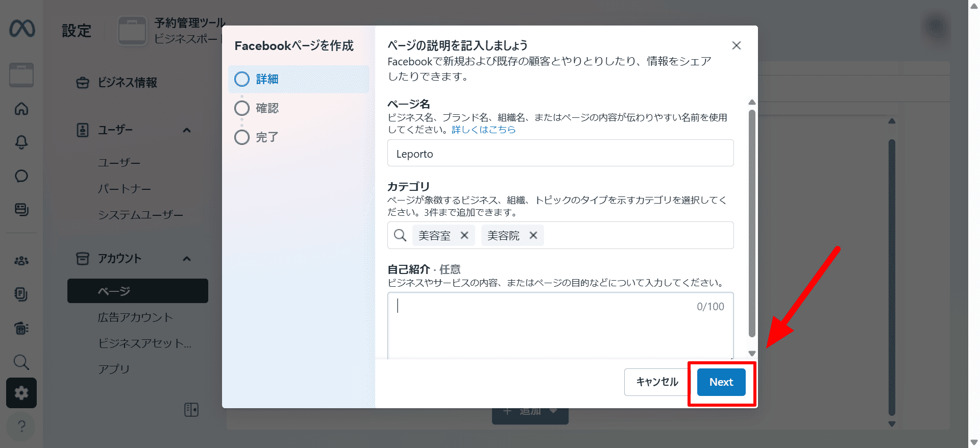Click the dialog scrollbar thumb
The image size is (980, 448).
pyautogui.click(x=752, y=223)
